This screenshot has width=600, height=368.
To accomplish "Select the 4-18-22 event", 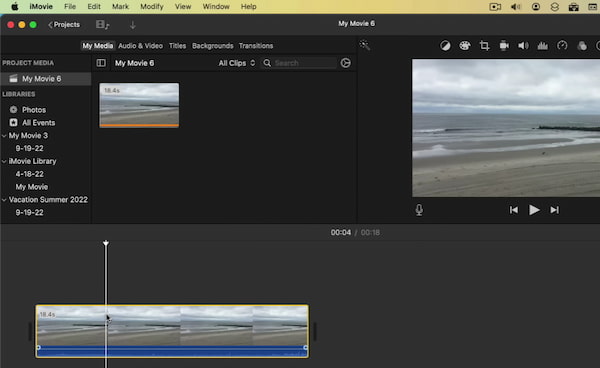I will (x=29, y=174).
